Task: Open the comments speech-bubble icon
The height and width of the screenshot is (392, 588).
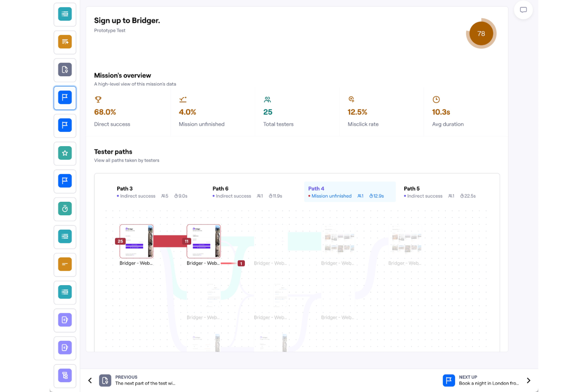Action: 523,10
